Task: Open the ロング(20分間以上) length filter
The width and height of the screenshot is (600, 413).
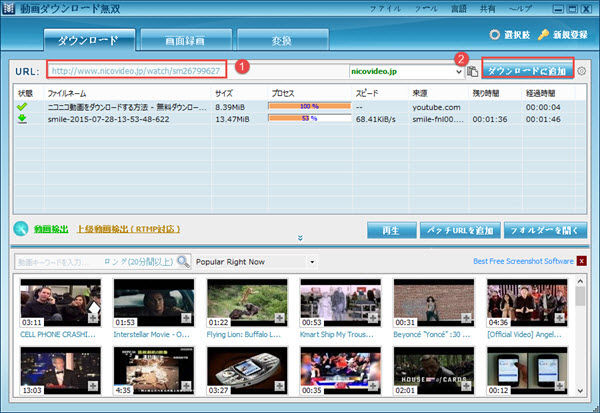Action: tap(138, 262)
